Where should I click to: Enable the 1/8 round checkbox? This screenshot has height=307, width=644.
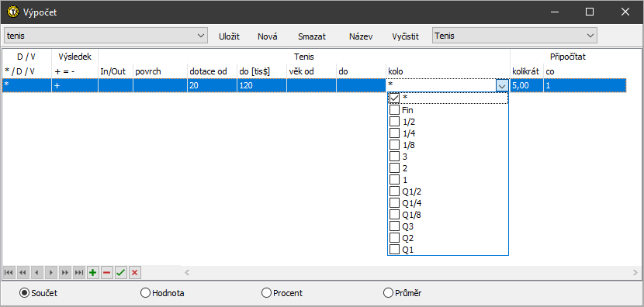pyautogui.click(x=394, y=145)
